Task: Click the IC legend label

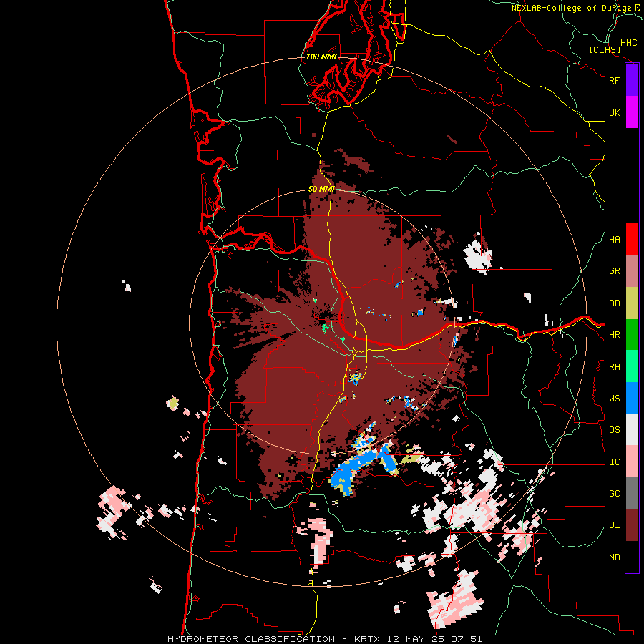Action: [614, 462]
